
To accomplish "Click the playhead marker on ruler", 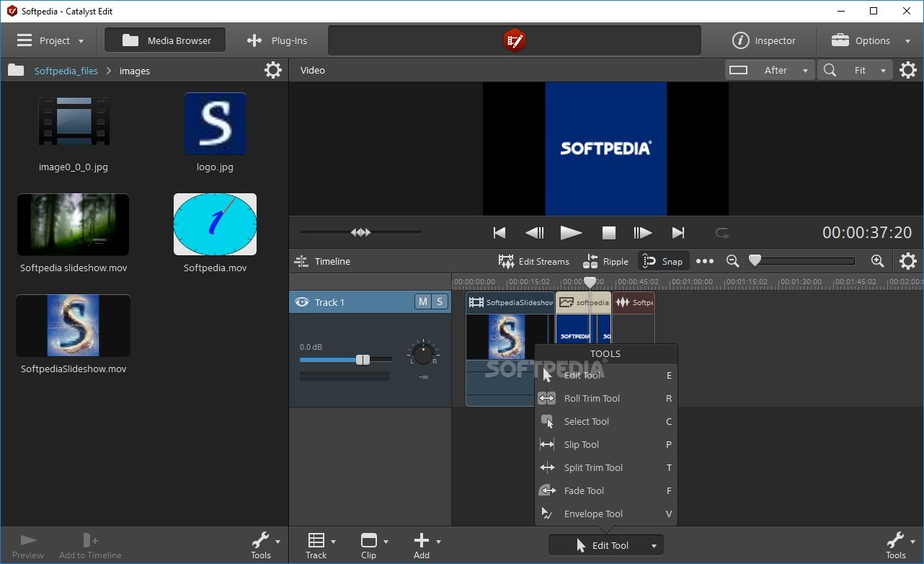I will [590, 282].
